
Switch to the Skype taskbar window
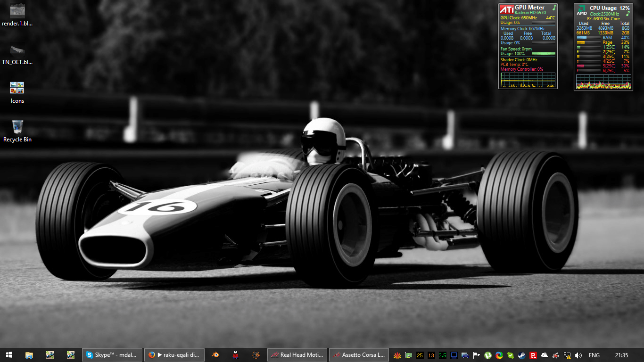tap(112, 355)
